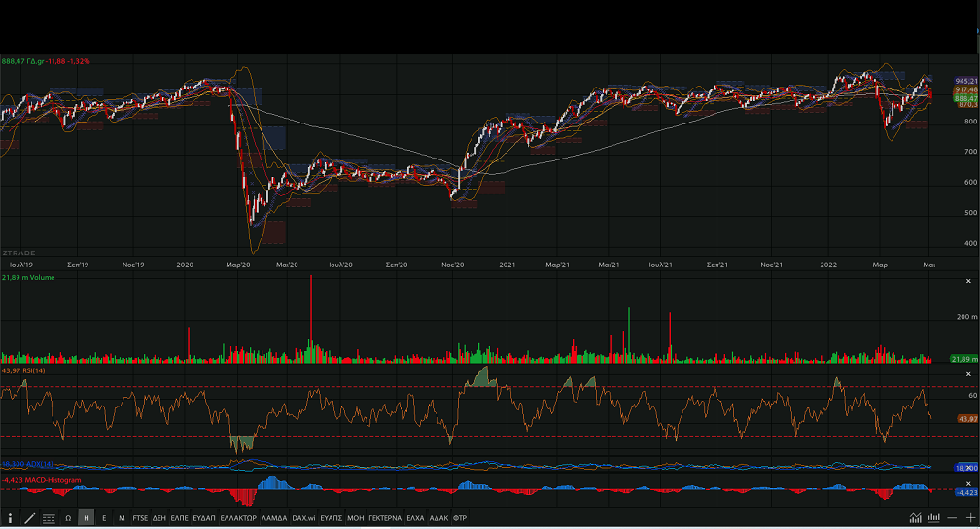Switch to the E weekly timeframe

(x=104, y=518)
